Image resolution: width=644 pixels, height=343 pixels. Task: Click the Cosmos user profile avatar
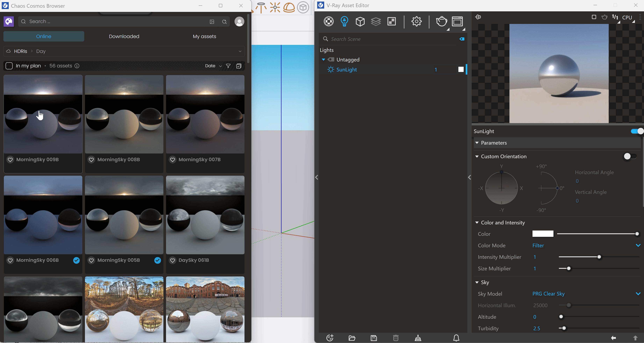coord(239,21)
